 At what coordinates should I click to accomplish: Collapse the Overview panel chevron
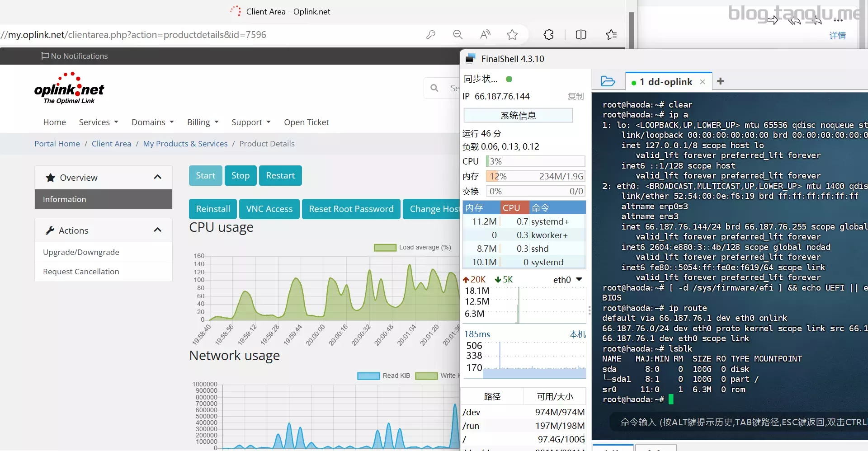click(157, 177)
